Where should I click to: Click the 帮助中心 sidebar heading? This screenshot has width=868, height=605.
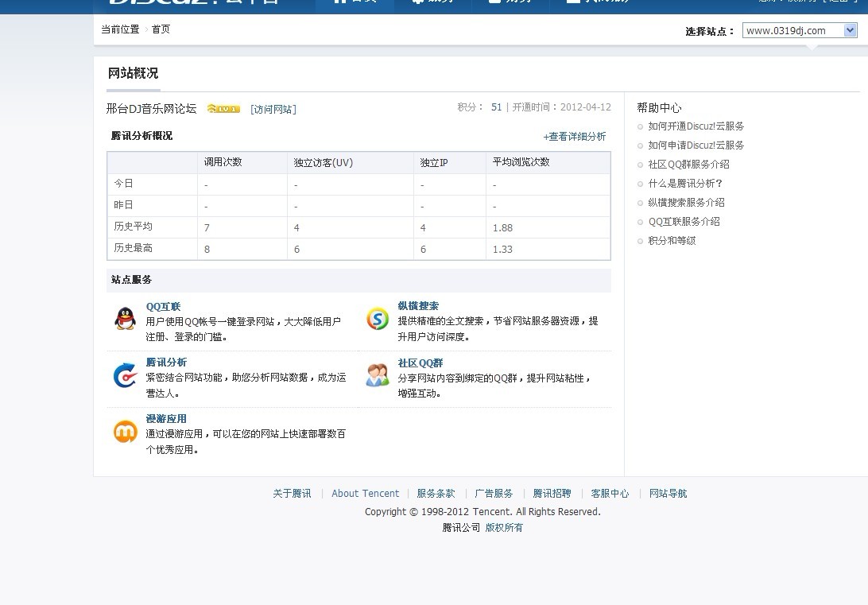coord(659,108)
